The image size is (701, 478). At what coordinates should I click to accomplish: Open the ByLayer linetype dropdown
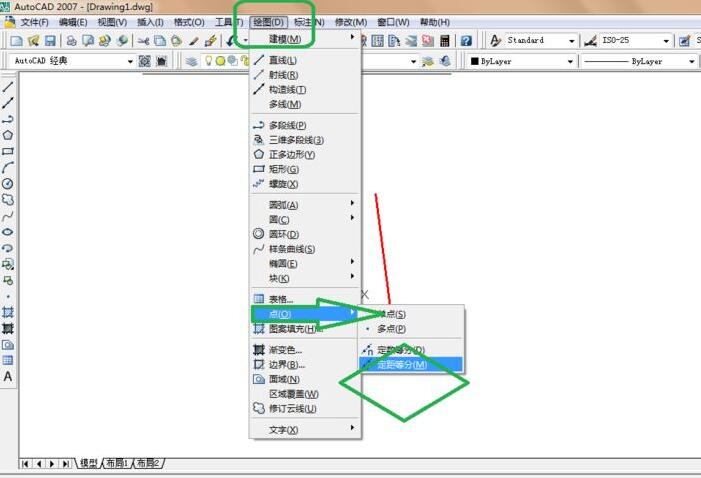point(692,61)
